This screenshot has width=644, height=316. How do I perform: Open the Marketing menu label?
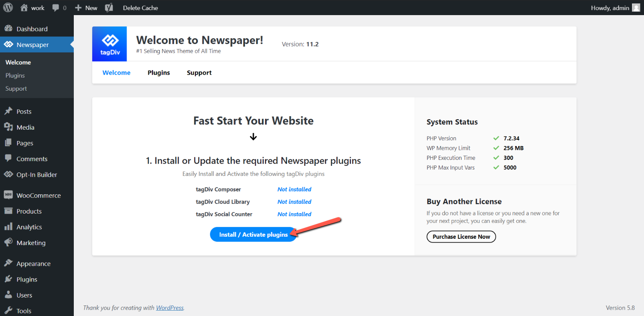(31, 243)
